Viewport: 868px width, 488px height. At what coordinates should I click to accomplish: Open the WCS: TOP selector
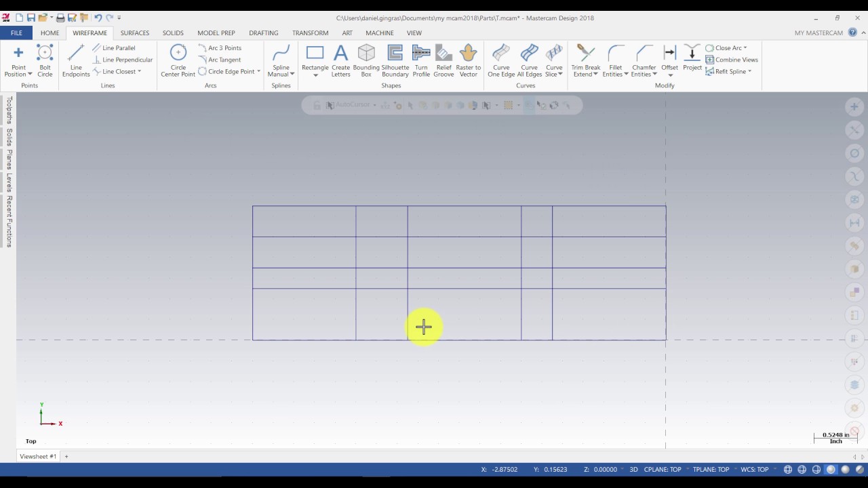pos(755,469)
